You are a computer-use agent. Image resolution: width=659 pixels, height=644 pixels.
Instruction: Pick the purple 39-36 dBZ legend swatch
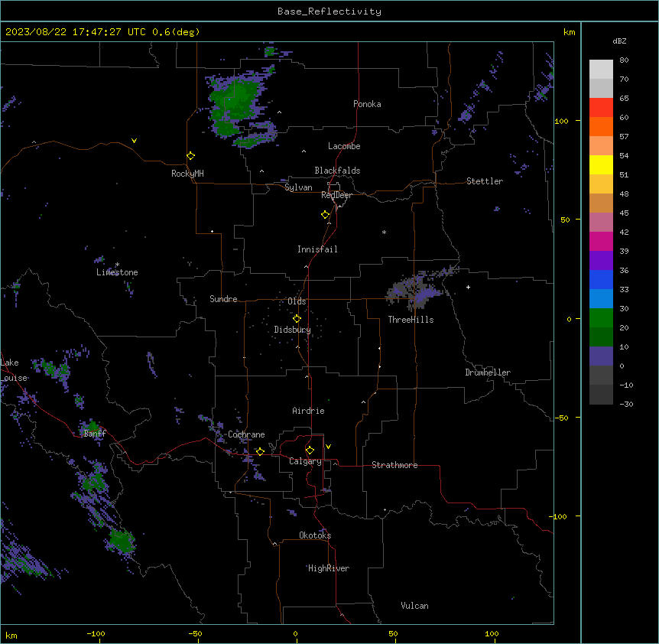coord(601,261)
